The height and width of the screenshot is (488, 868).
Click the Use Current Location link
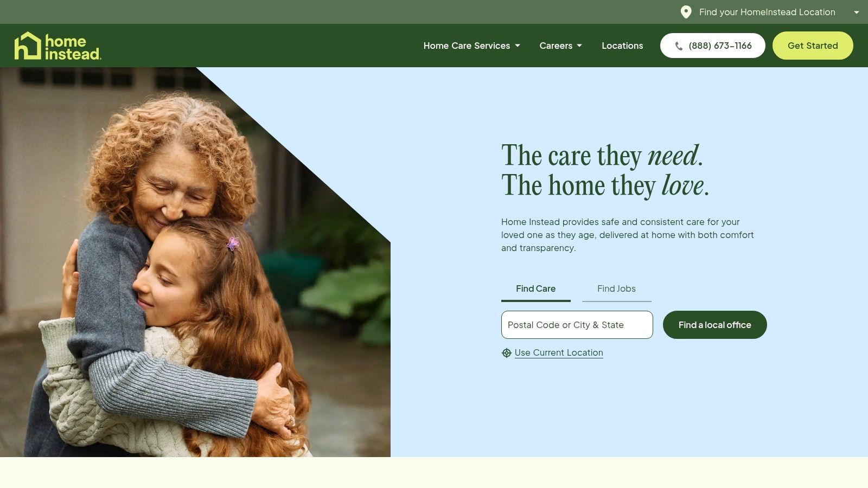pos(559,352)
